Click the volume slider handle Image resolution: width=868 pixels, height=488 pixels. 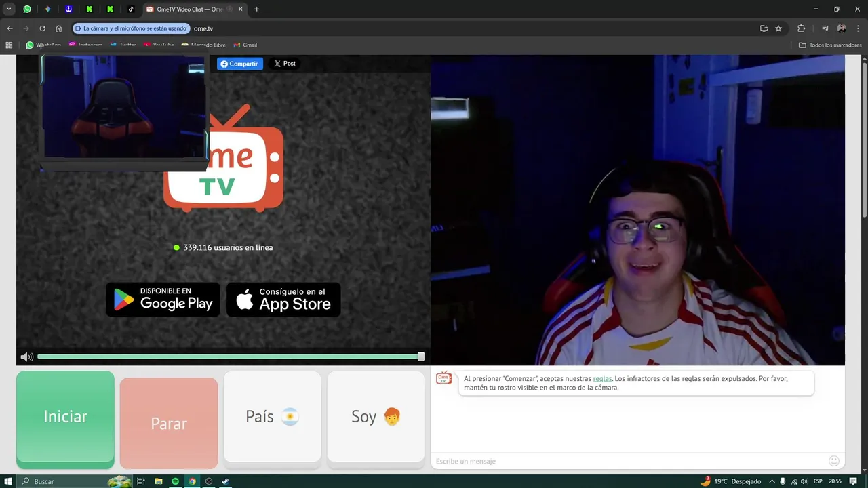pos(421,357)
